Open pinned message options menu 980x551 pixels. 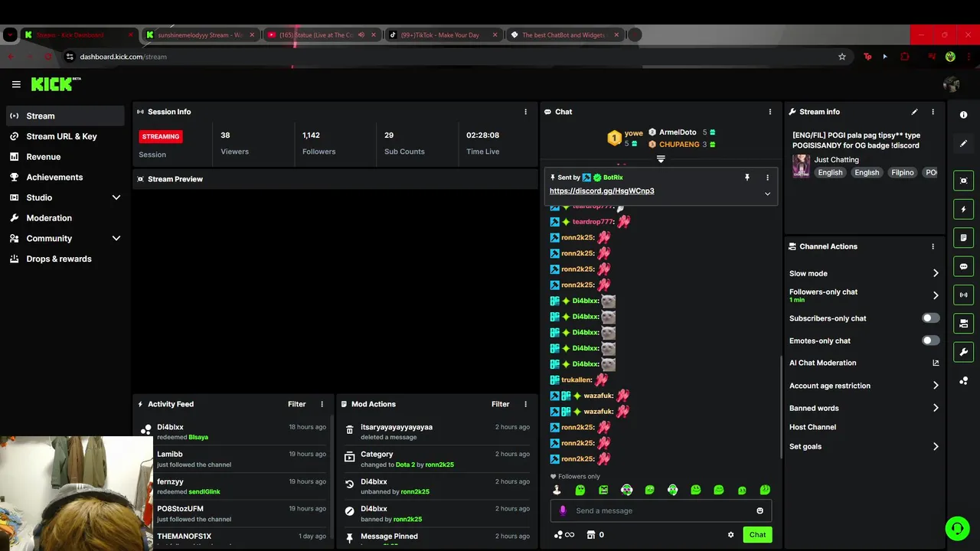(x=767, y=178)
